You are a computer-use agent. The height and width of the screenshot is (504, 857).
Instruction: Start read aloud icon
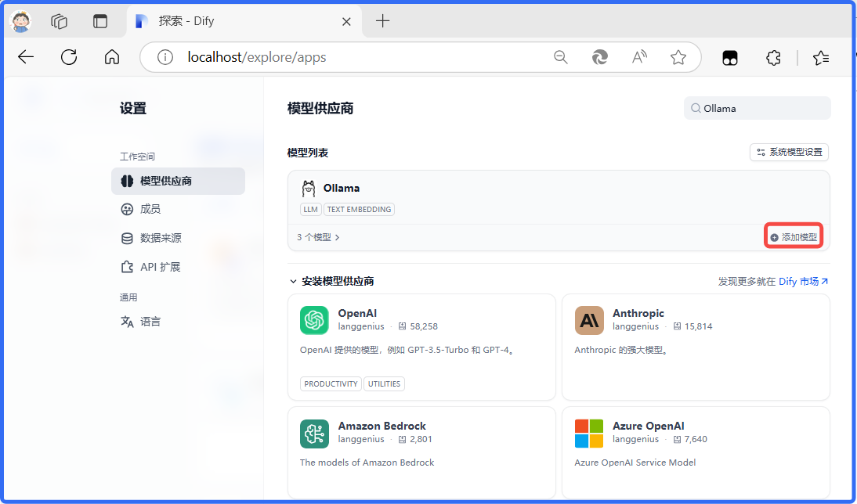pos(639,57)
